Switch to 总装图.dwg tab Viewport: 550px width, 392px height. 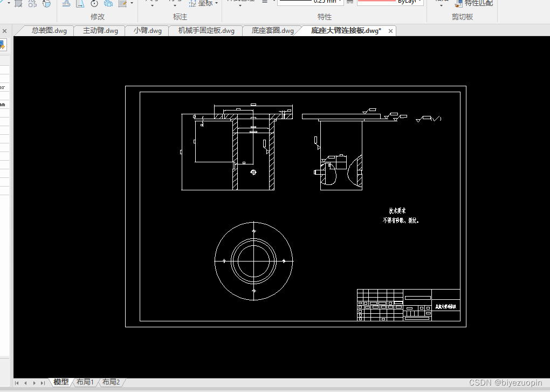pos(49,31)
